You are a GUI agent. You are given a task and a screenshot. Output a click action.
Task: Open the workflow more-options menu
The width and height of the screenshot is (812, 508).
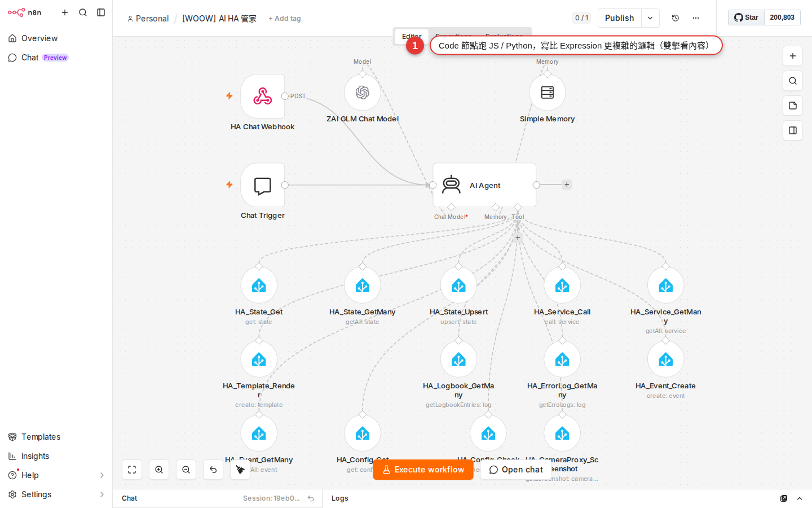tap(696, 18)
